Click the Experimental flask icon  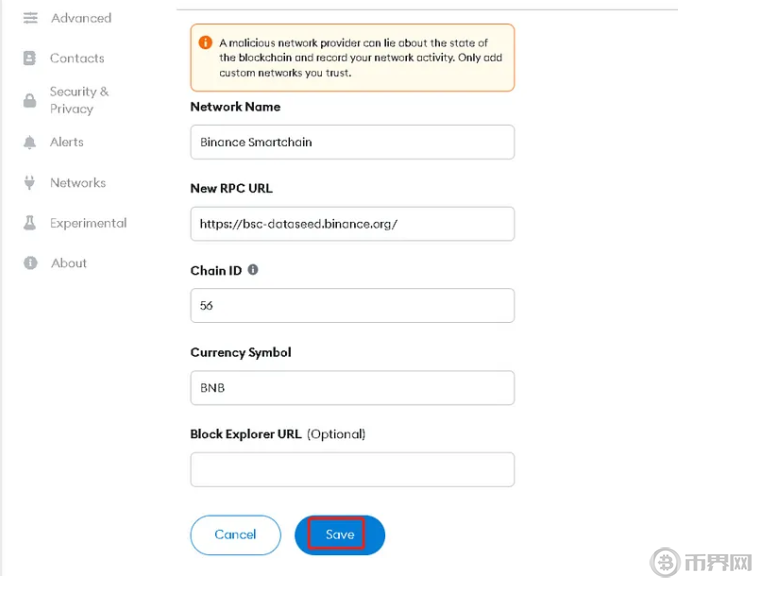coord(30,223)
